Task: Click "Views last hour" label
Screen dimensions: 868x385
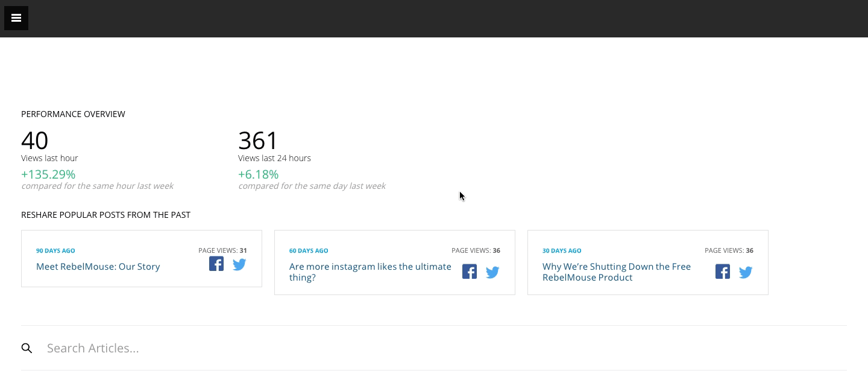Action: (49, 158)
